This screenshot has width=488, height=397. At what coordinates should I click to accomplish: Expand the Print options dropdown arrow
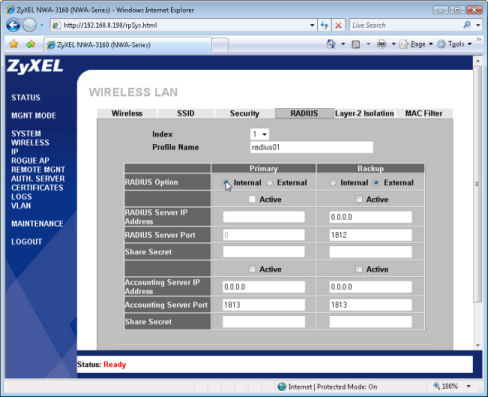(393, 44)
